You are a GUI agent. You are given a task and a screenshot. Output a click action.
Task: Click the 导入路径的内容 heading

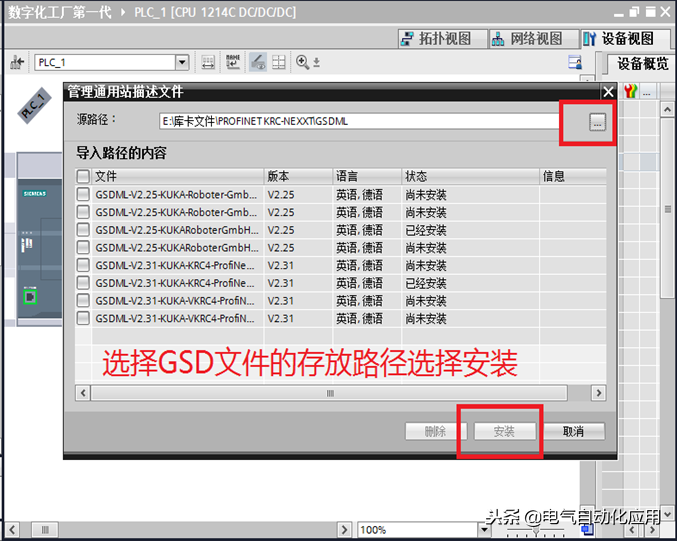click(121, 153)
